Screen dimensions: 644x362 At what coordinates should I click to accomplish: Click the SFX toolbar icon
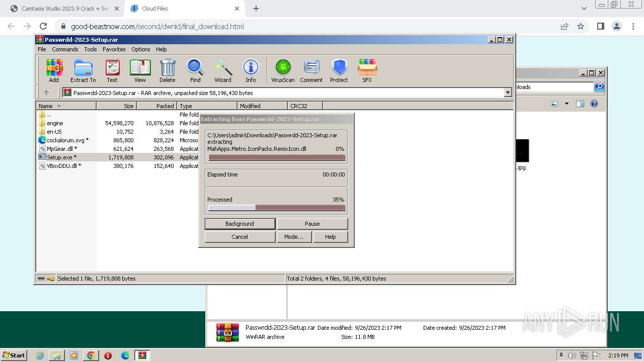point(367,70)
